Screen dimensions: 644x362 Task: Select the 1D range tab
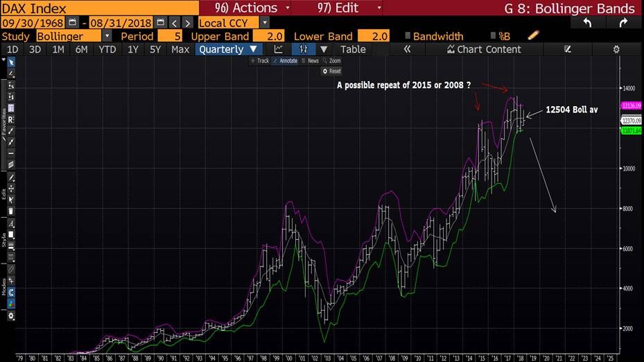click(x=12, y=49)
